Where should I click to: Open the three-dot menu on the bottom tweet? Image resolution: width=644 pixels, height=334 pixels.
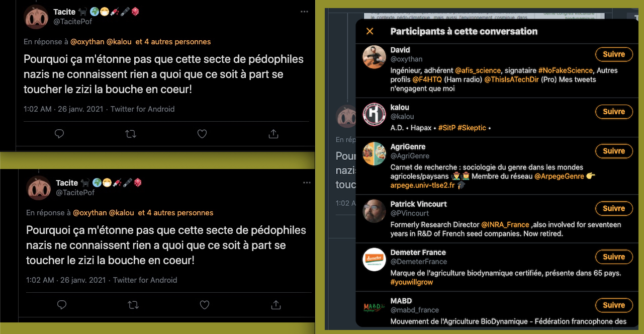click(307, 183)
